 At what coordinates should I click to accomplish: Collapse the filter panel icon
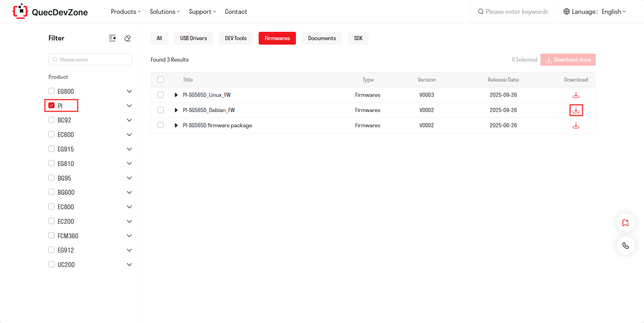coord(112,38)
